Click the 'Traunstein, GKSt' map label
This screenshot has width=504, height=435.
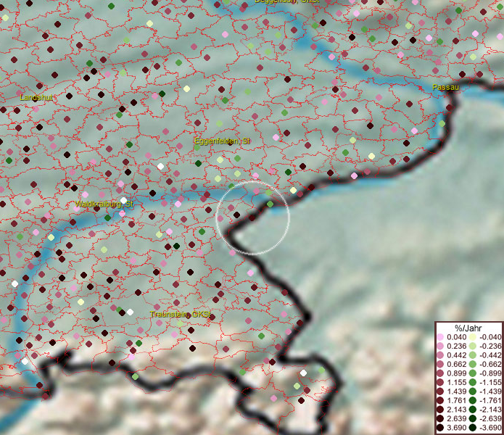pos(181,314)
